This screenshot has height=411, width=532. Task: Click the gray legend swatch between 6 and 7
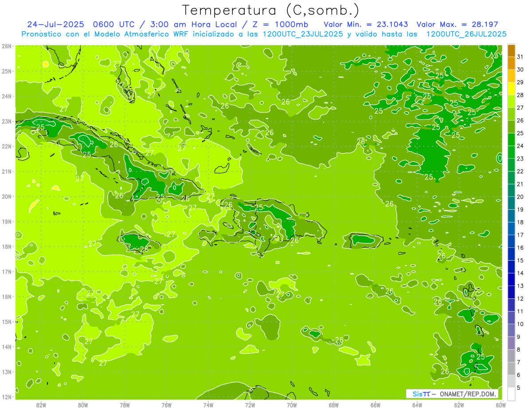[511, 368]
